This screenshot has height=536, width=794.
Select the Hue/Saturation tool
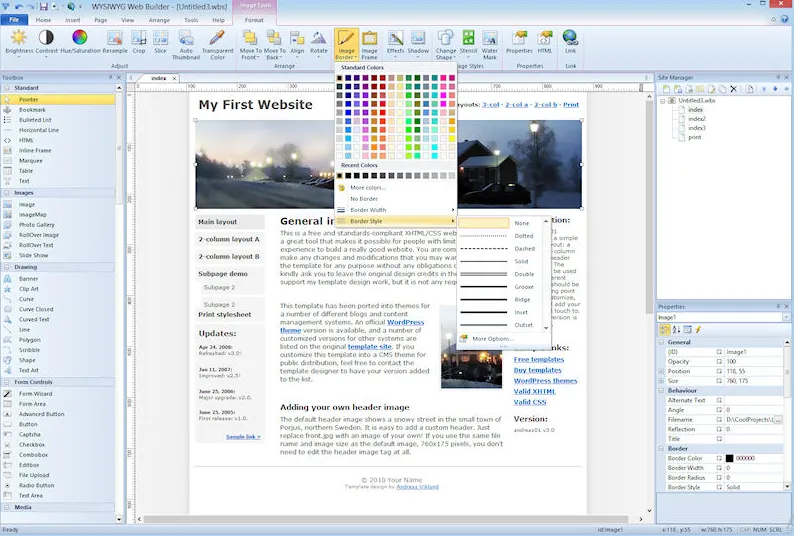(x=80, y=37)
